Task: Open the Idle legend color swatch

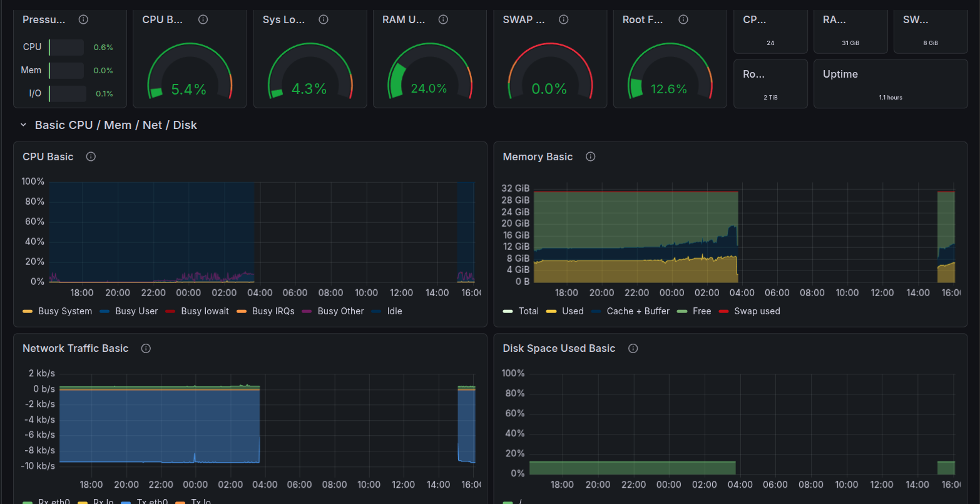Action: [x=376, y=311]
